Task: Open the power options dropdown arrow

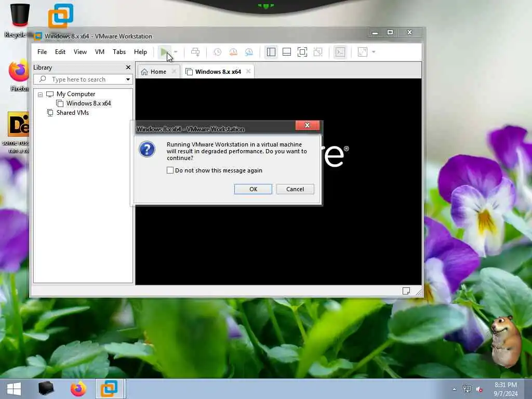Action: 176,52
